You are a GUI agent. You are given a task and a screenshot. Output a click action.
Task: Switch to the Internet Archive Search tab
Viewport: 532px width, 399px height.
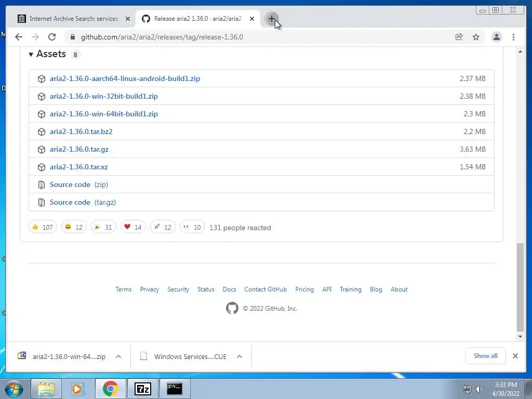(x=74, y=19)
